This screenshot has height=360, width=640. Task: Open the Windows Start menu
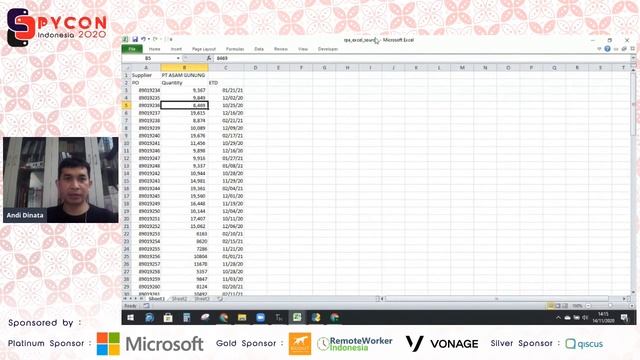coord(131,318)
